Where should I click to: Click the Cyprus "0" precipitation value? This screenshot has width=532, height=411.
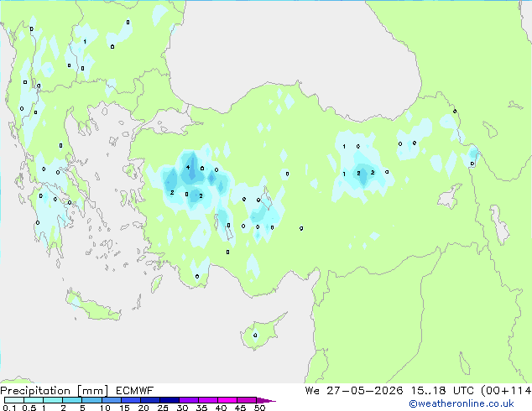click(x=255, y=336)
